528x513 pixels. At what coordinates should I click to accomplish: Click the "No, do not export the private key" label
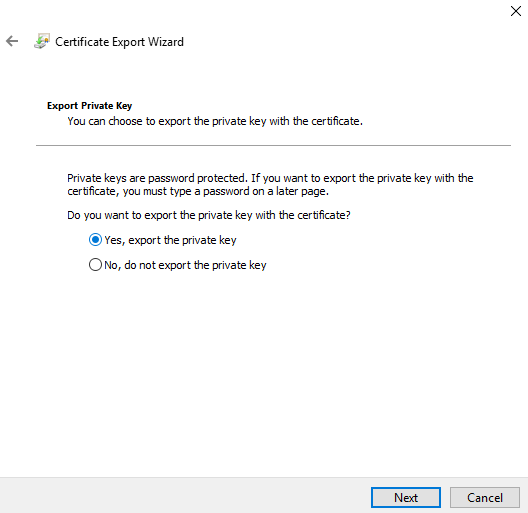coord(185,265)
